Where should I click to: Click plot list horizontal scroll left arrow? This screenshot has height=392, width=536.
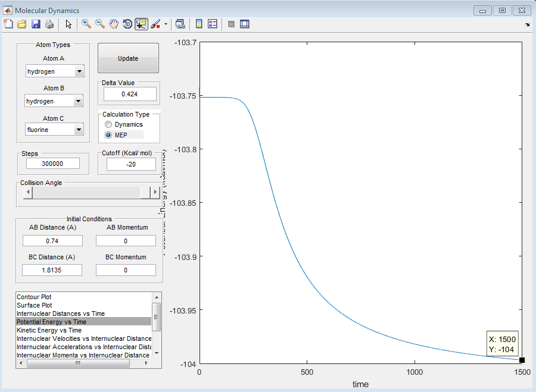point(21,363)
